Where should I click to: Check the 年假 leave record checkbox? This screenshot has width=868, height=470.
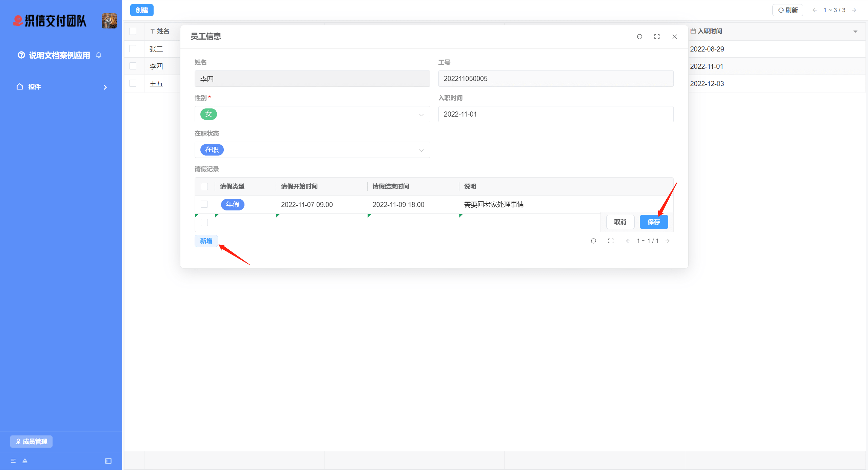click(204, 204)
